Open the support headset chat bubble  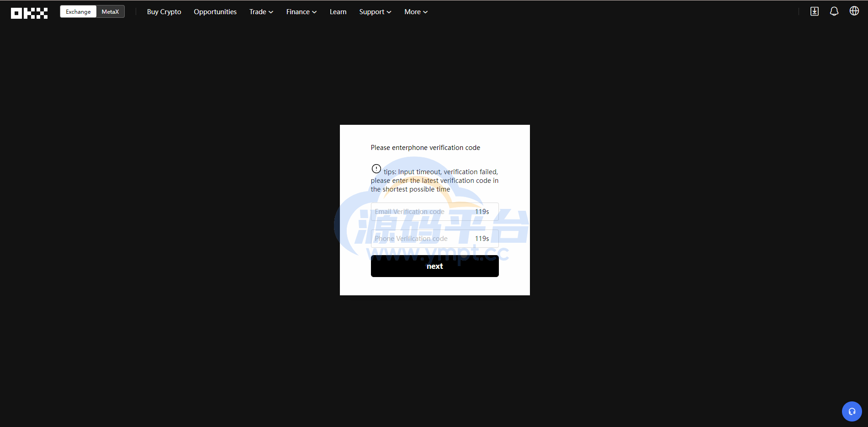pyautogui.click(x=852, y=411)
